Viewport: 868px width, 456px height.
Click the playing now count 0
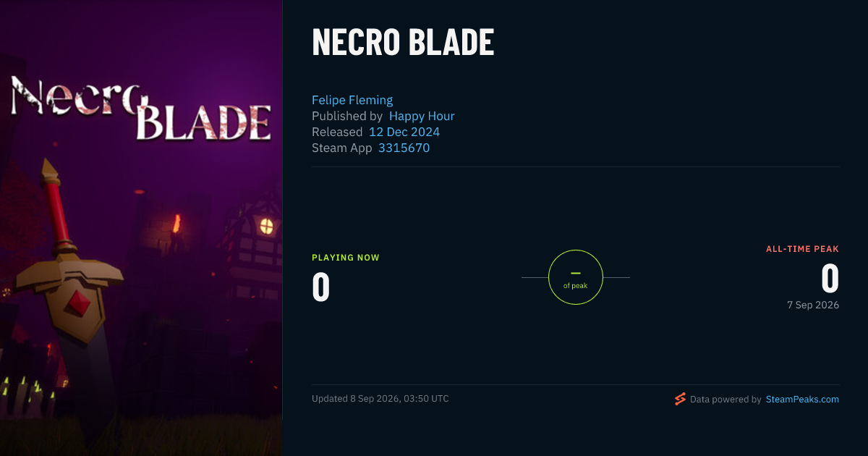321,287
